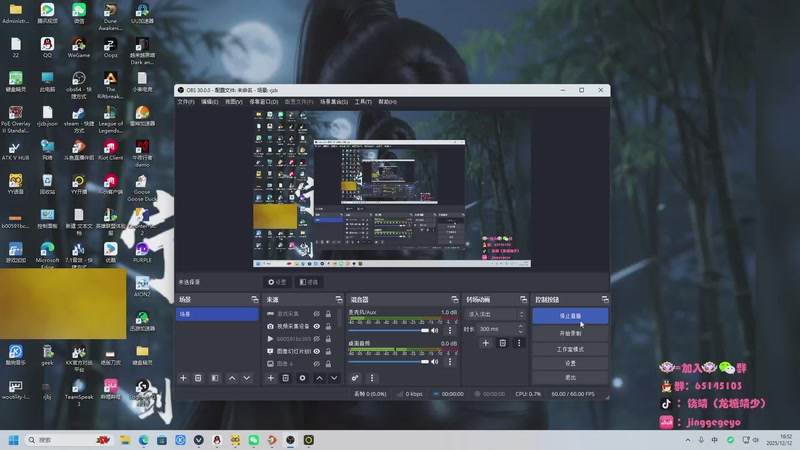
Task: Delete selected source with trash icon
Action: 286,378
